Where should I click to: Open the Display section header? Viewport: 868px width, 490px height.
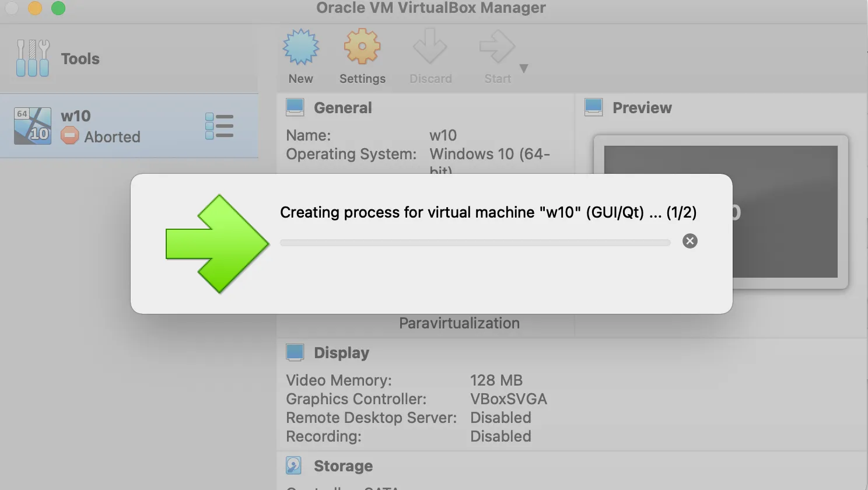click(x=341, y=352)
